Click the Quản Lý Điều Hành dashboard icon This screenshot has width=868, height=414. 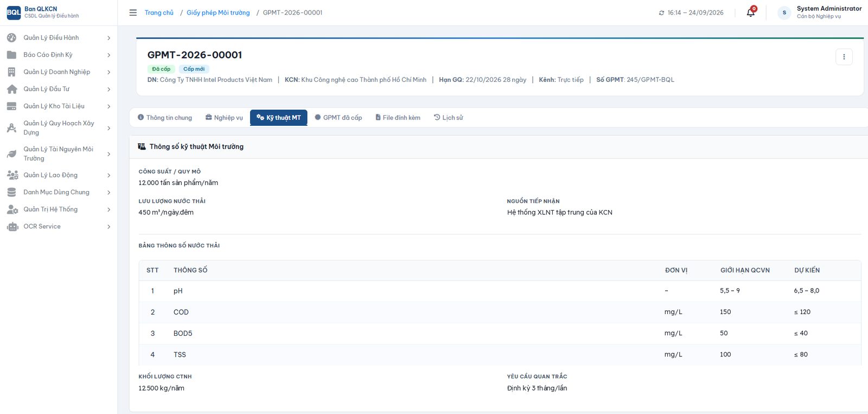pyautogui.click(x=11, y=38)
